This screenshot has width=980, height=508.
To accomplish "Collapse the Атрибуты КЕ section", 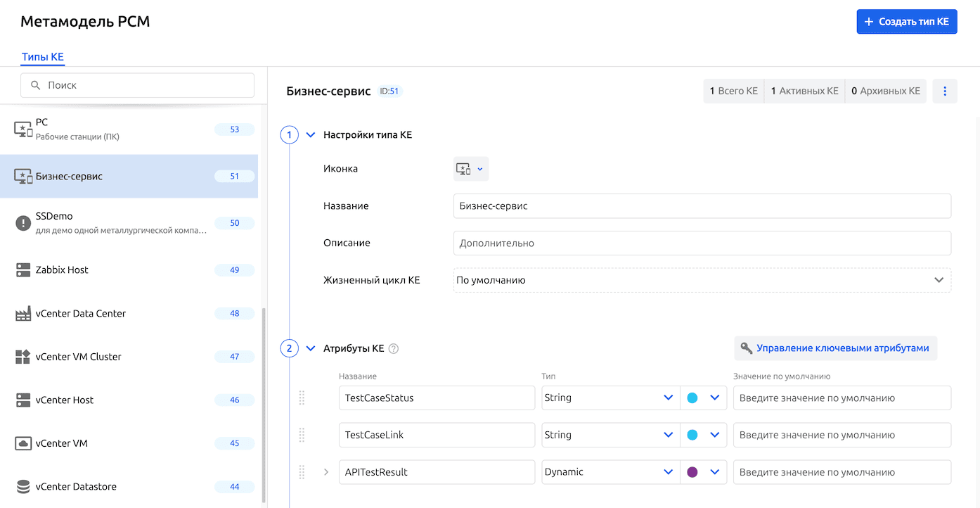I will tap(311, 348).
